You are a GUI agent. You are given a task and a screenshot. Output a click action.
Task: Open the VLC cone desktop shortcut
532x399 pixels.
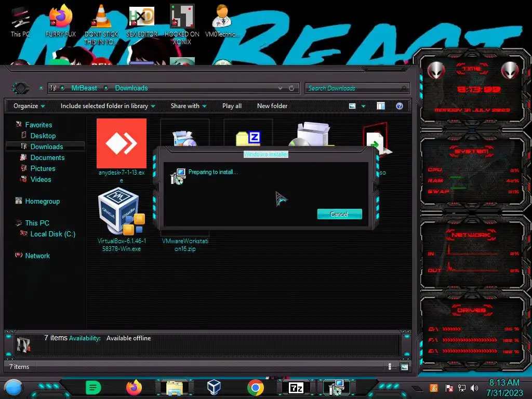(x=101, y=24)
